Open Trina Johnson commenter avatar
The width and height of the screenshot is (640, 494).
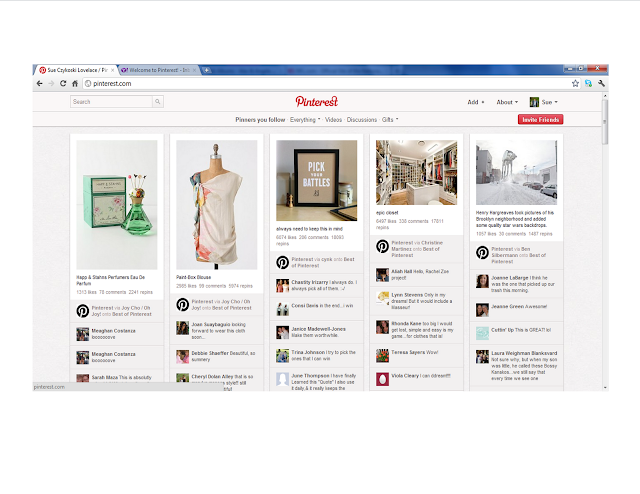coord(282,356)
